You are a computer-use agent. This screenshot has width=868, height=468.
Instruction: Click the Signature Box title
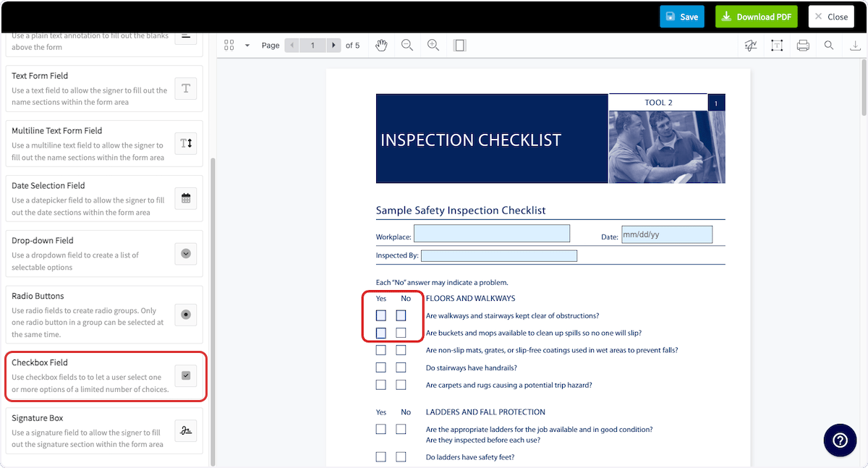pyautogui.click(x=38, y=418)
